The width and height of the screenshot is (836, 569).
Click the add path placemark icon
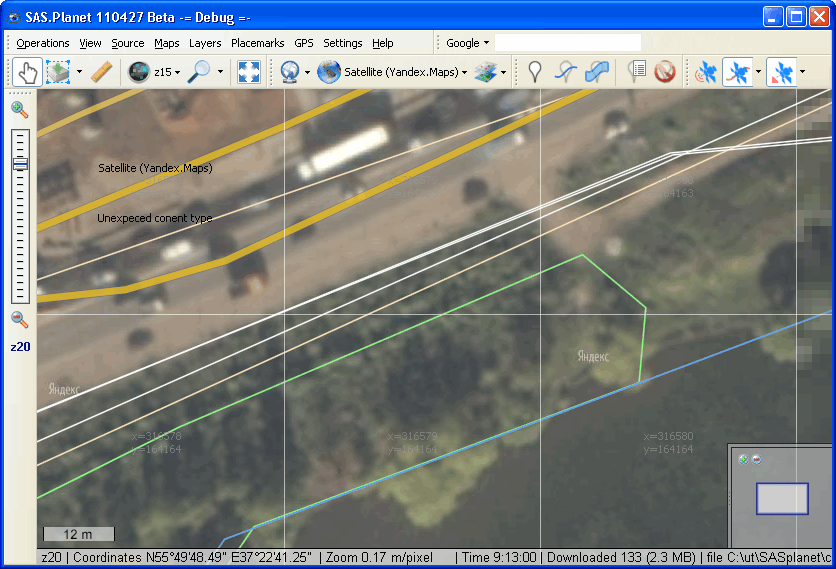(x=566, y=72)
